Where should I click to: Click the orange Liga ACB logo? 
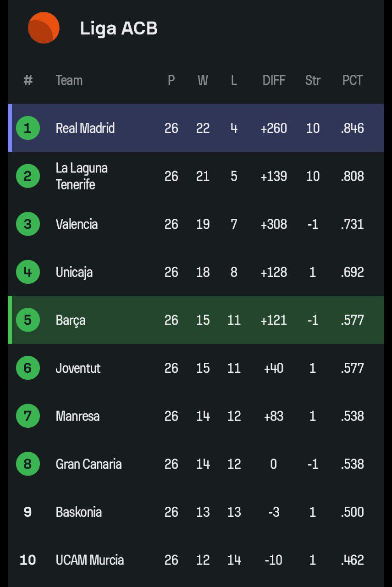tap(44, 28)
